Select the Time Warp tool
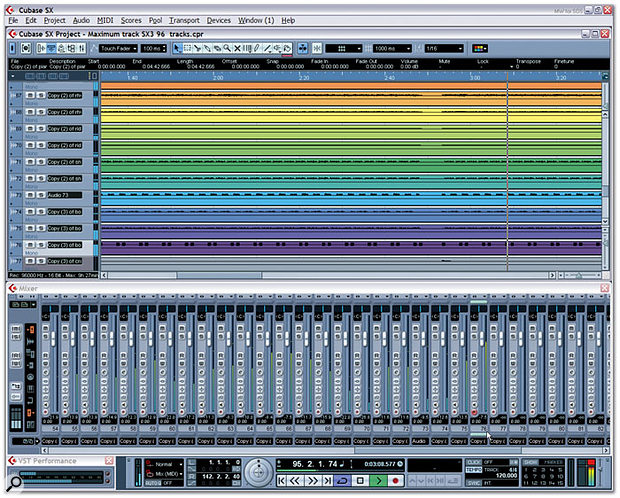The height and width of the screenshot is (498, 620). pyautogui.click(x=247, y=48)
